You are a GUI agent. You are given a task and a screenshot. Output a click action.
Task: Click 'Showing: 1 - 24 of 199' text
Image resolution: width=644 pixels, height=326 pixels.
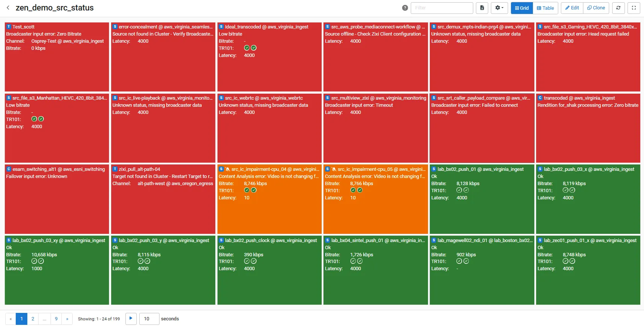(x=99, y=319)
